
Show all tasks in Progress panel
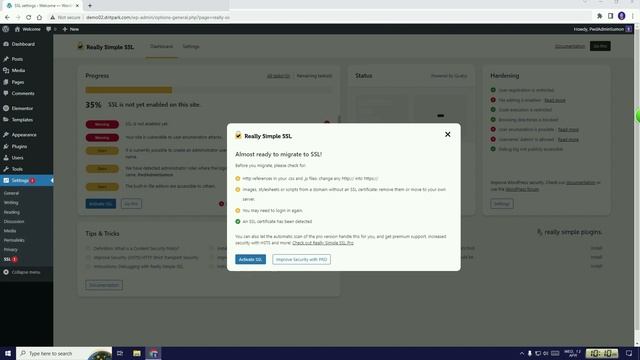(x=278, y=76)
